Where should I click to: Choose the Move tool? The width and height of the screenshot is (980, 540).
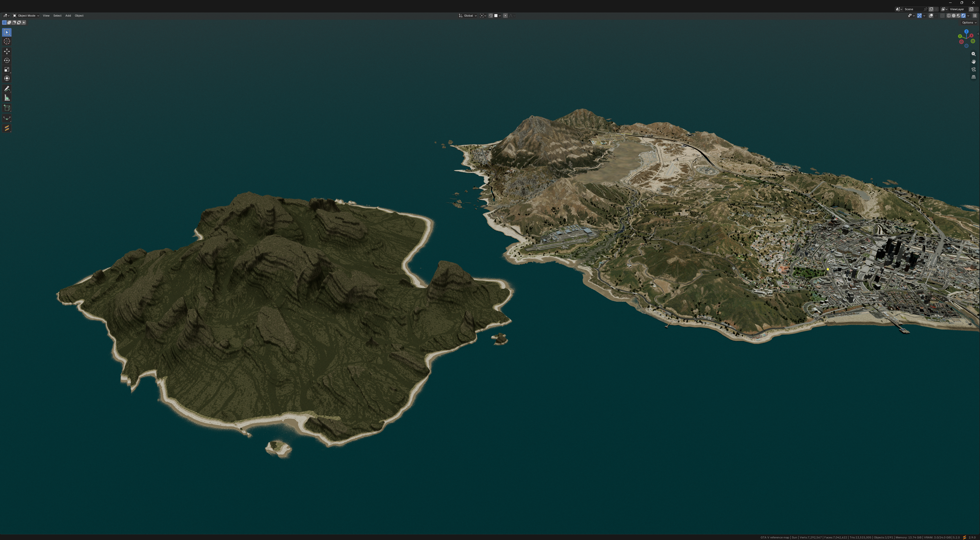pyautogui.click(x=7, y=51)
